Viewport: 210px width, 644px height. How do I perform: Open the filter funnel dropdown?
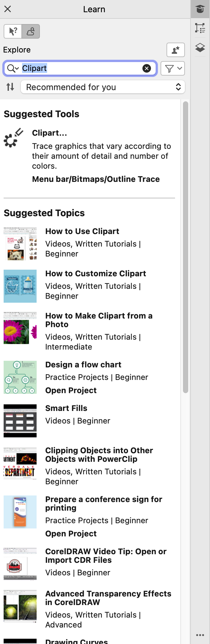[x=173, y=68]
